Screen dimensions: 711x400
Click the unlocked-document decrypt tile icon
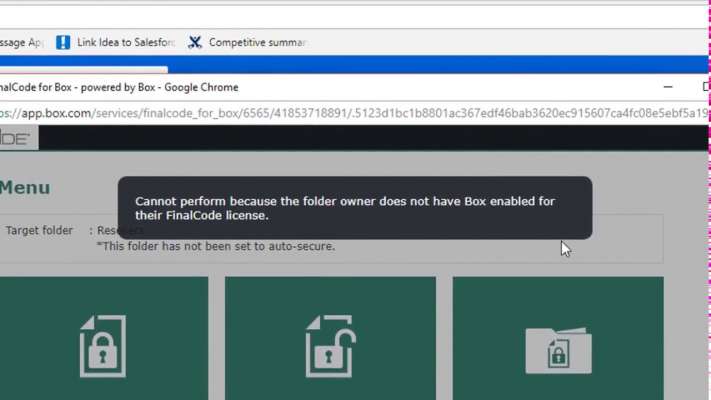coord(331,346)
